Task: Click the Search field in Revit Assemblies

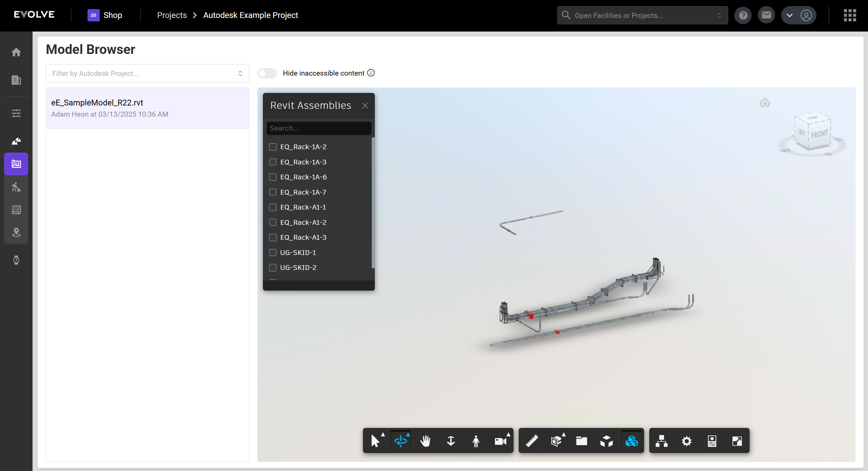Action: coord(319,128)
